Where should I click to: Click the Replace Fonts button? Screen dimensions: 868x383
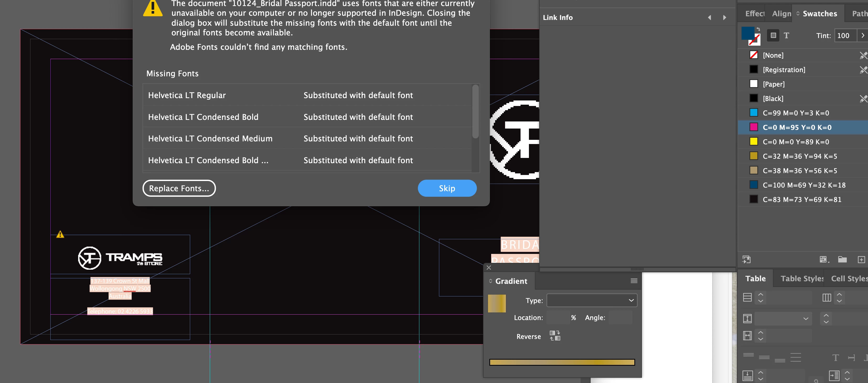tap(179, 188)
